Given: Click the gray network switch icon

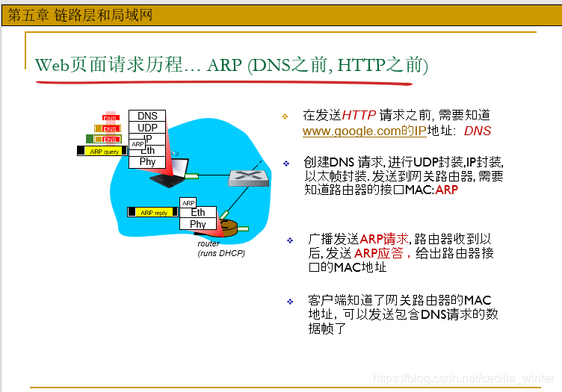Looking at the screenshot, I should 249,178.
